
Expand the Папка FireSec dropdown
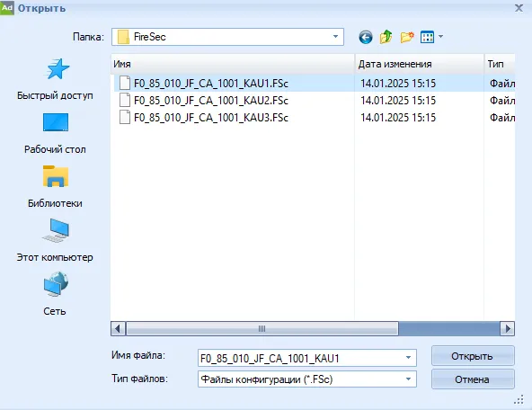point(335,37)
